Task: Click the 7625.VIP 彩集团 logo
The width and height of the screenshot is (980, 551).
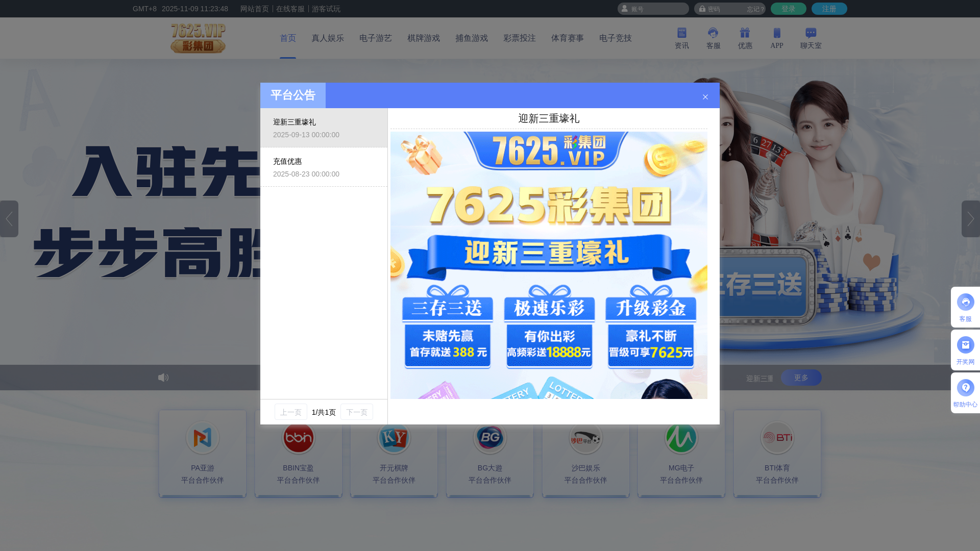Action: 198,38
